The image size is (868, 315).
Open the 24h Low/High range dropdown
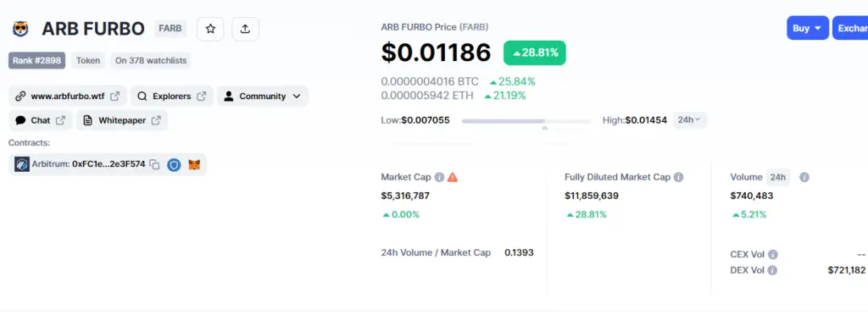tap(690, 120)
